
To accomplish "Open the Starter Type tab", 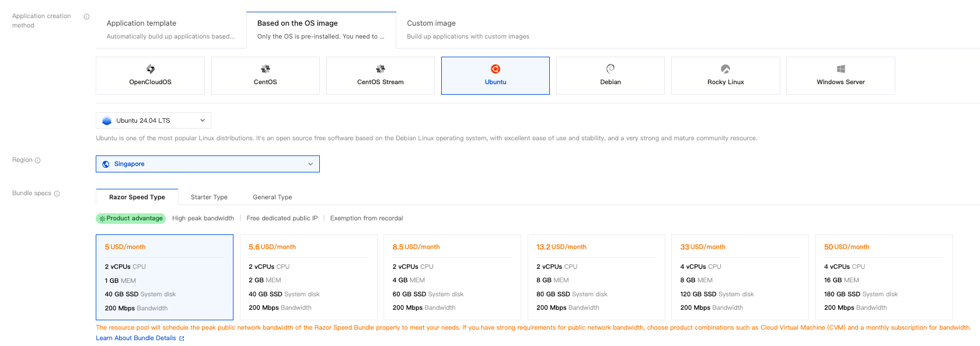I will pos(209,197).
